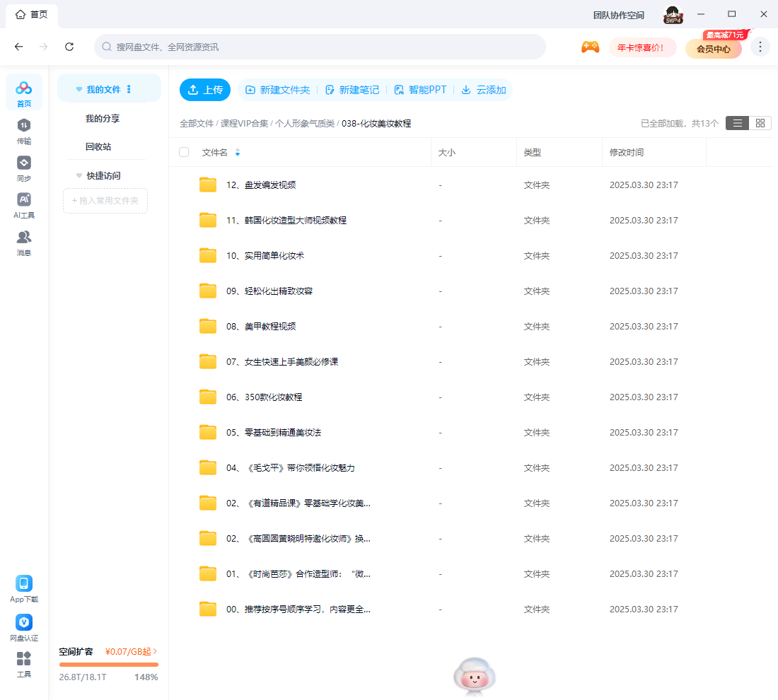Screen dimensions: 778x700
Task: Switch to list view layout
Action: tap(737, 123)
